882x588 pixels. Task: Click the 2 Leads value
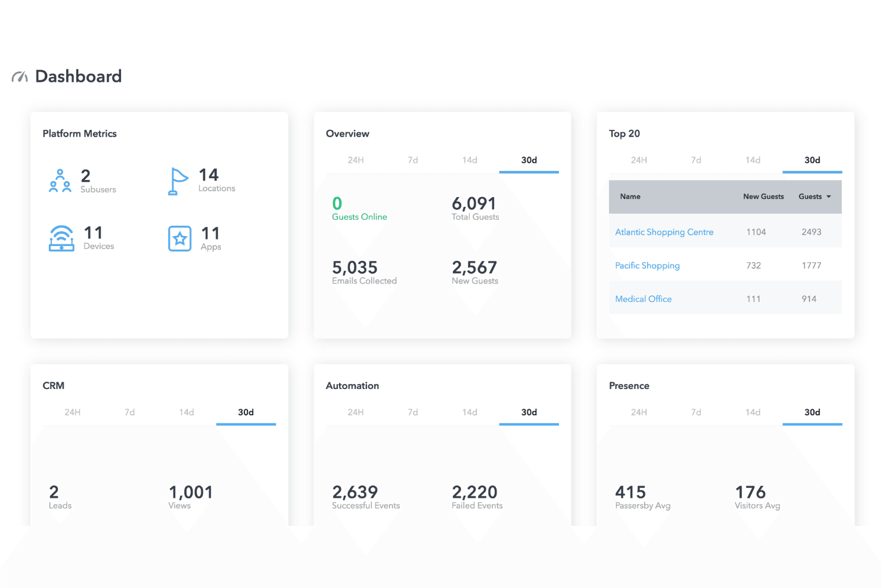[x=54, y=491]
